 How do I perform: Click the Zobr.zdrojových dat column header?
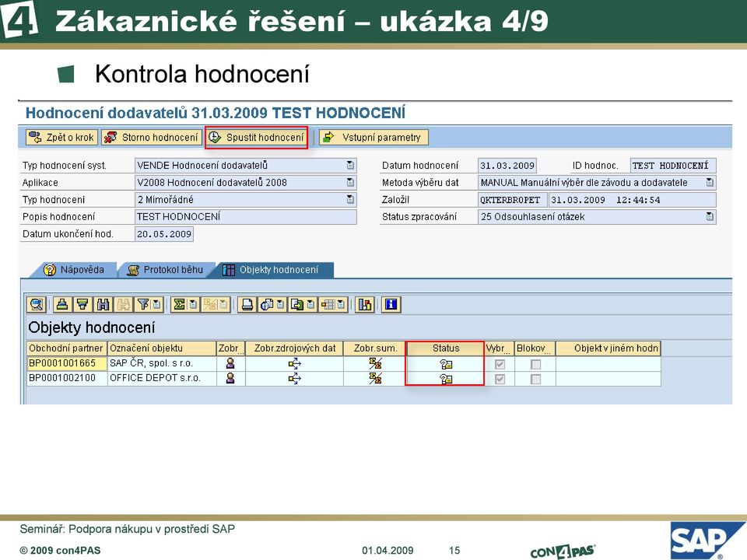[x=294, y=348]
